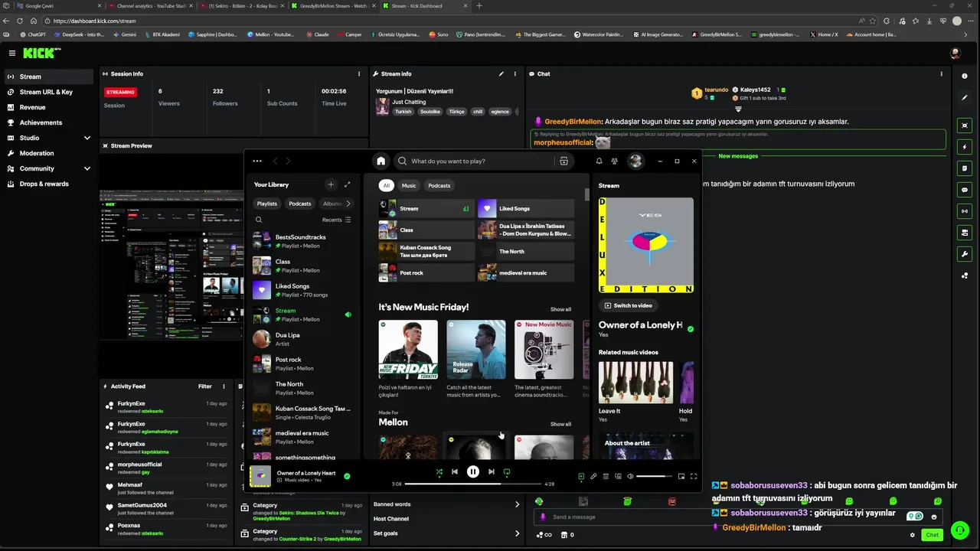980x551 pixels.
Task: Open the Chat panel options menu
Action: [942, 74]
